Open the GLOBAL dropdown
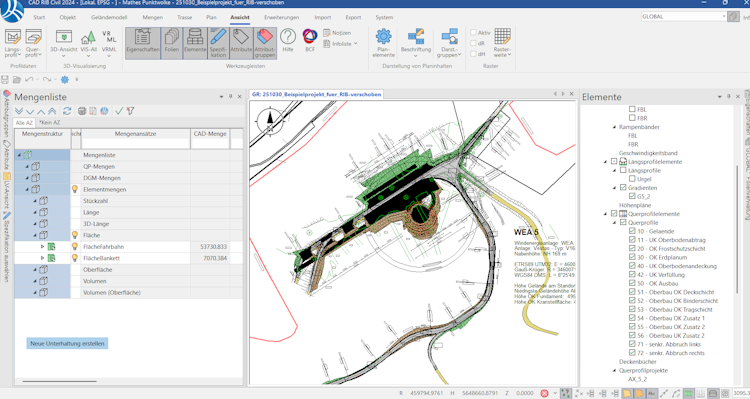 pos(724,16)
